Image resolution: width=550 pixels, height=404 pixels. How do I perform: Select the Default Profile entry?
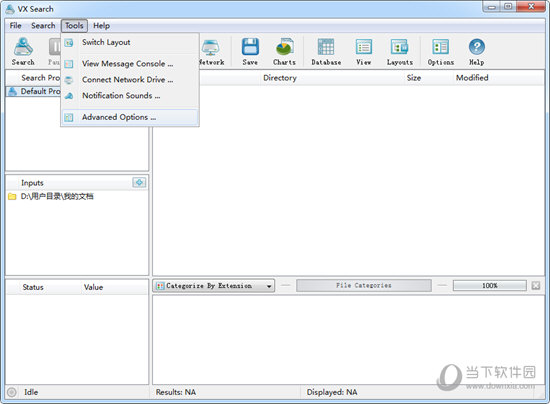pos(34,92)
